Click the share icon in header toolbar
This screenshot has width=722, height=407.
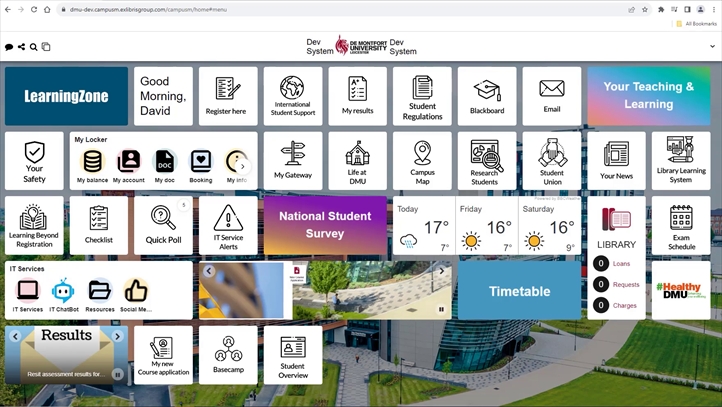coord(21,47)
